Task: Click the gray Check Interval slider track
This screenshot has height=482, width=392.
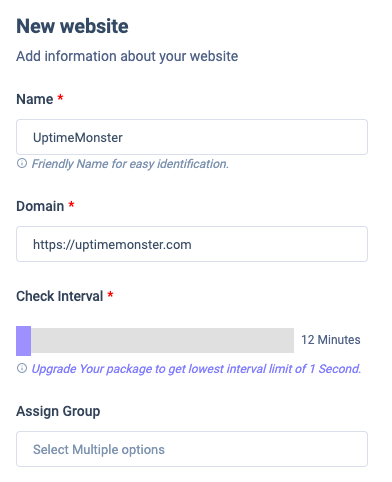Action: point(162,340)
